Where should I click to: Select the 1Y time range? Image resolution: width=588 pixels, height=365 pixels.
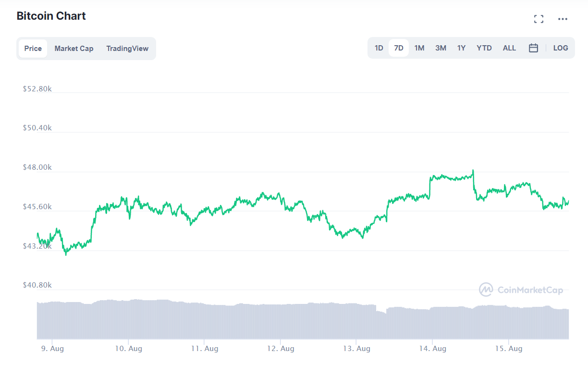461,48
